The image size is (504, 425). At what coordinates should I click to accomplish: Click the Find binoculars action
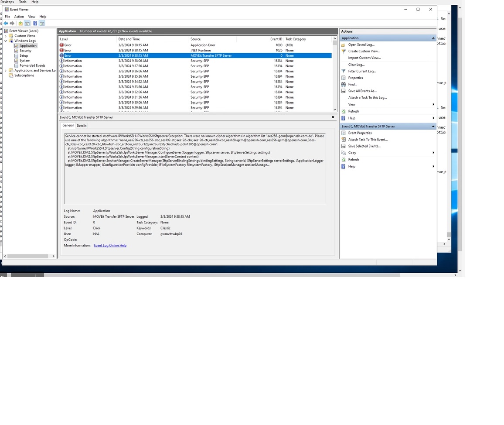[352, 84]
